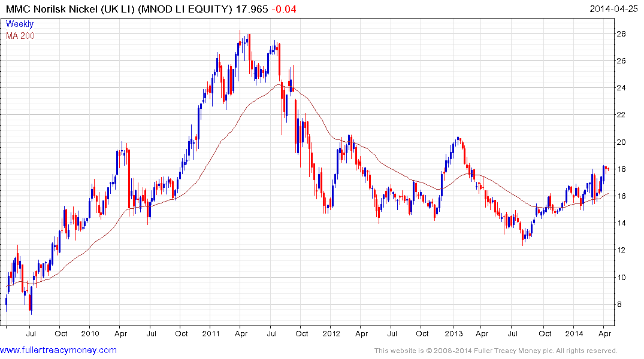Open the www.fullertreacymoney.com link
The height and width of the screenshot is (359, 644).
coord(58,350)
